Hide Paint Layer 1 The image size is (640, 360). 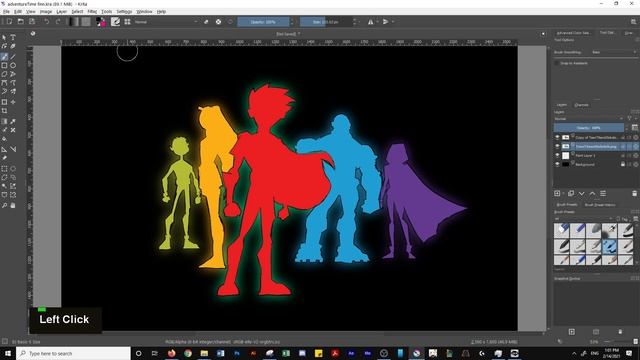tap(558, 155)
